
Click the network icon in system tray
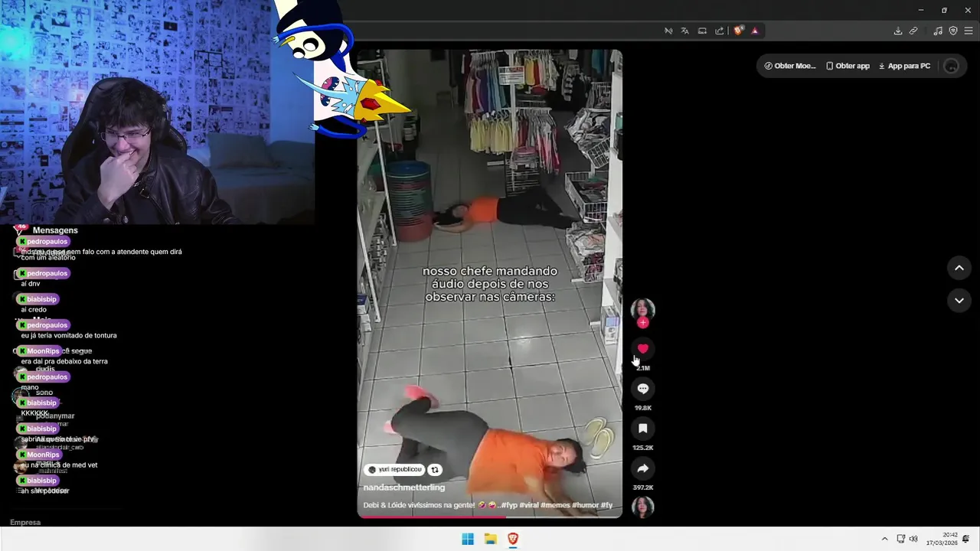(x=901, y=539)
